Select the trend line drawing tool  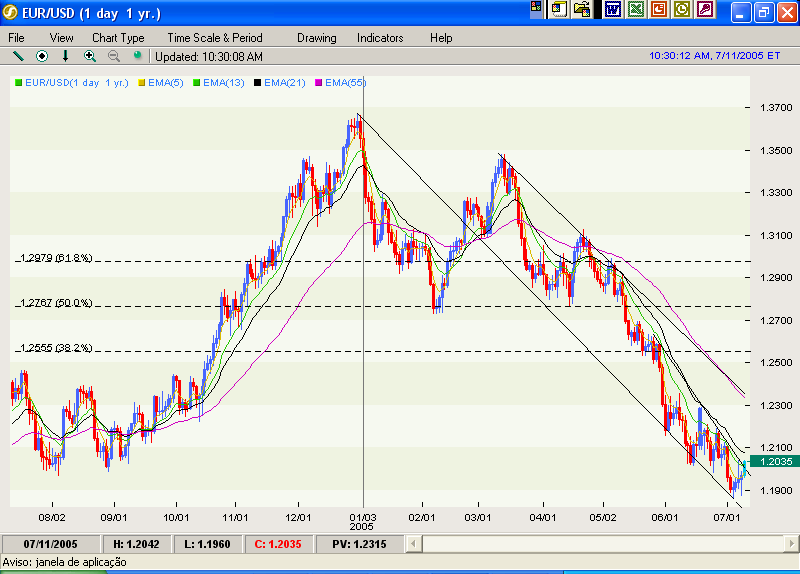coord(17,57)
